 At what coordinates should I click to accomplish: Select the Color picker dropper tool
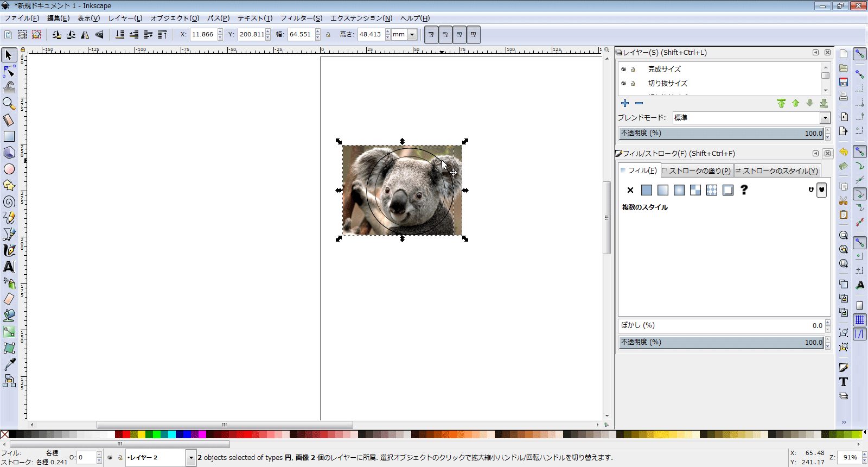click(9, 364)
